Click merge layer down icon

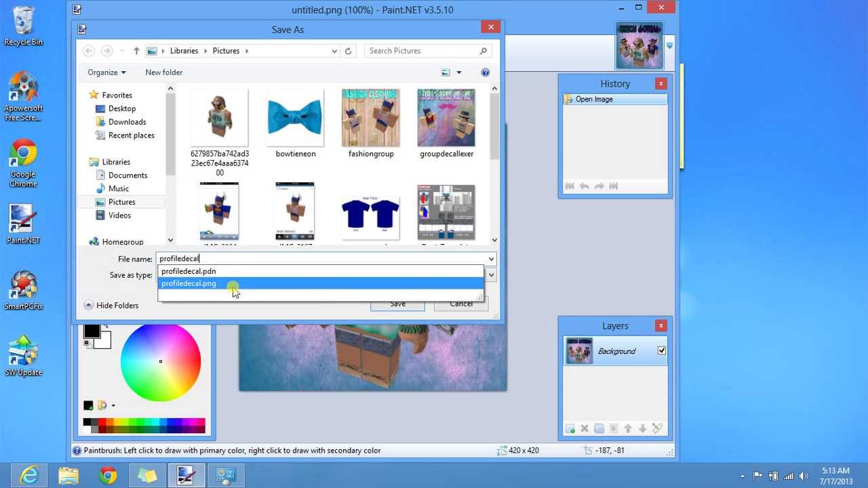tap(614, 428)
